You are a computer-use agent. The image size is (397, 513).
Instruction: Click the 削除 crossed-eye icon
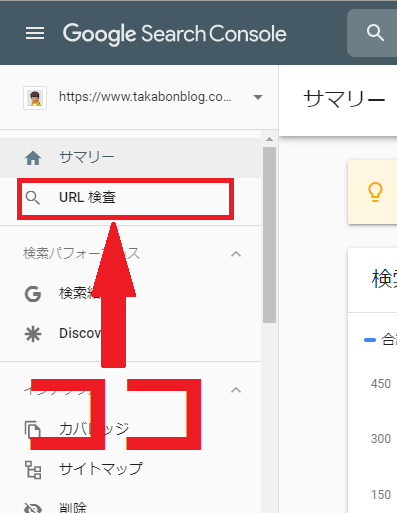(x=33, y=508)
